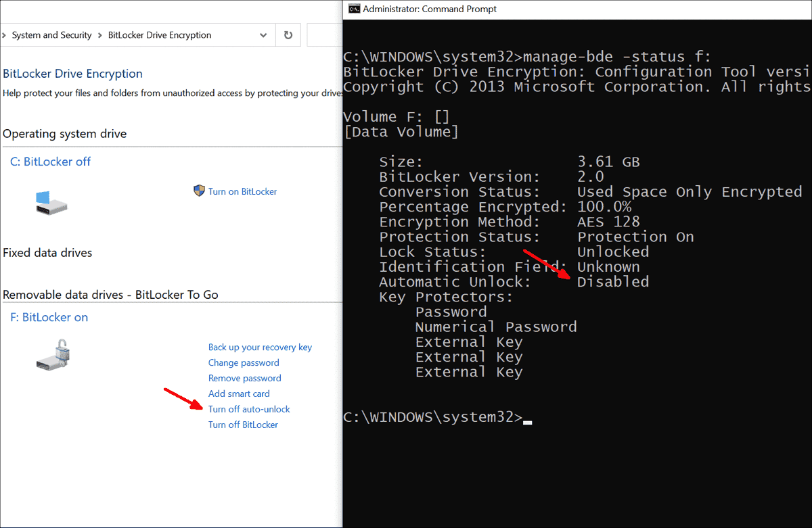Image resolution: width=812 pixels, height=528 pixels.
Task: Click the shield icon beside Turn on BitLocker
Action: [x=199, y=191]
